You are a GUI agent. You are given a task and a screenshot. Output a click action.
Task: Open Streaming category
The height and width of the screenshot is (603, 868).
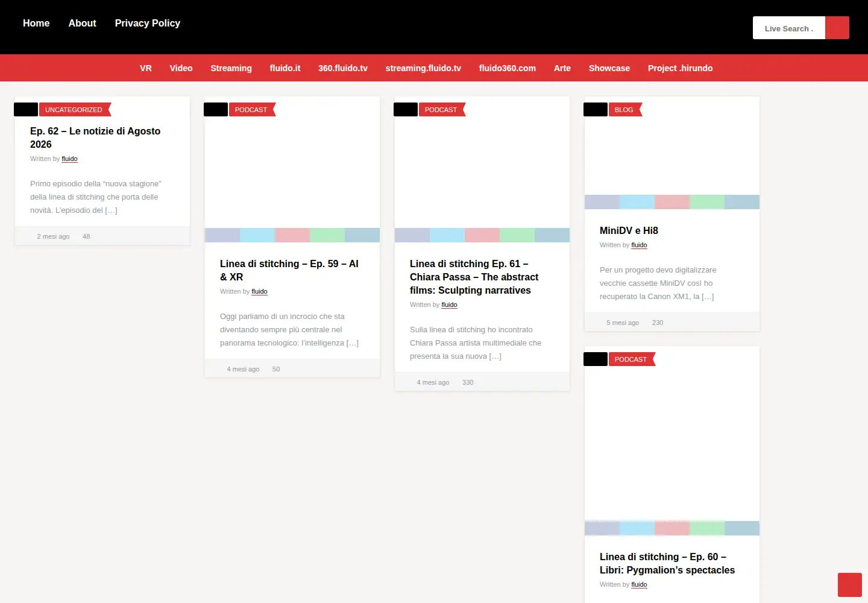231,68
